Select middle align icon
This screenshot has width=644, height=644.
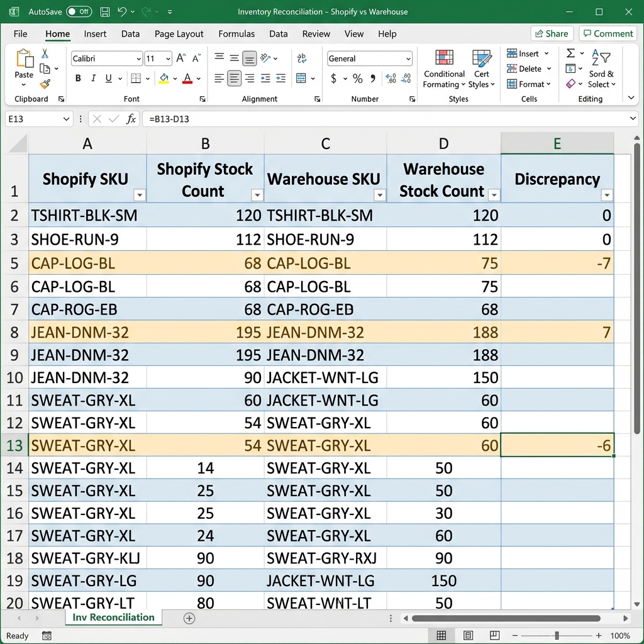tap(234, 58)
